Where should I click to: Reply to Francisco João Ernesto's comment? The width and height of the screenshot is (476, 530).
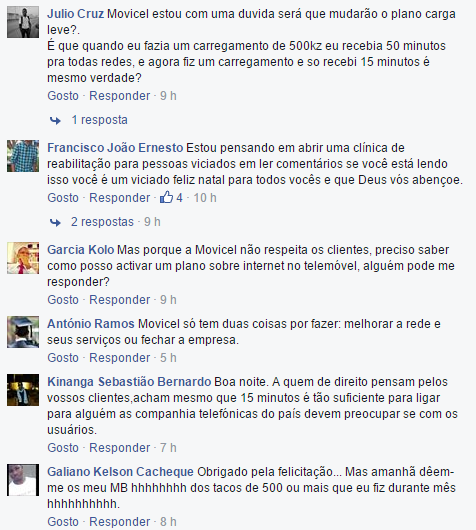(120, 198)
